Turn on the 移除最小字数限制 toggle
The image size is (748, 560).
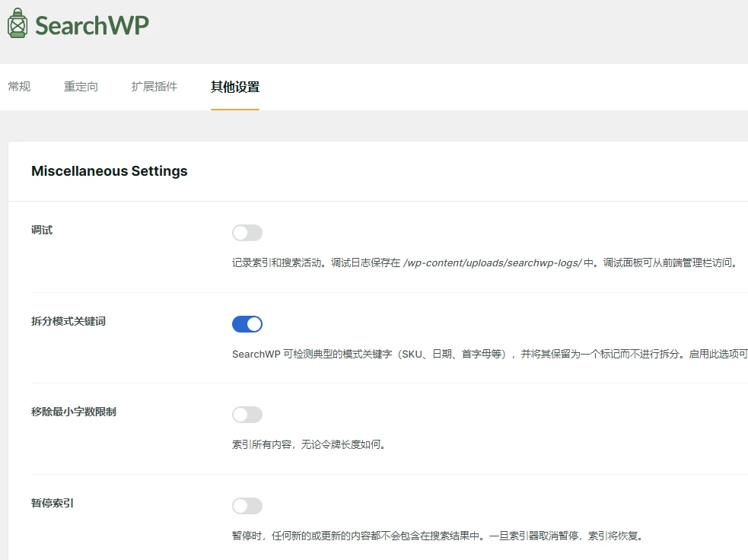(x=247, y=414)
